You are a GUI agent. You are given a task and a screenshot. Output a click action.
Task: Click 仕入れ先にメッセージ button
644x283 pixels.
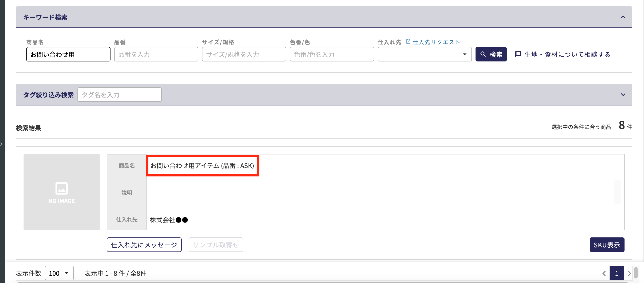coord(144,245)
